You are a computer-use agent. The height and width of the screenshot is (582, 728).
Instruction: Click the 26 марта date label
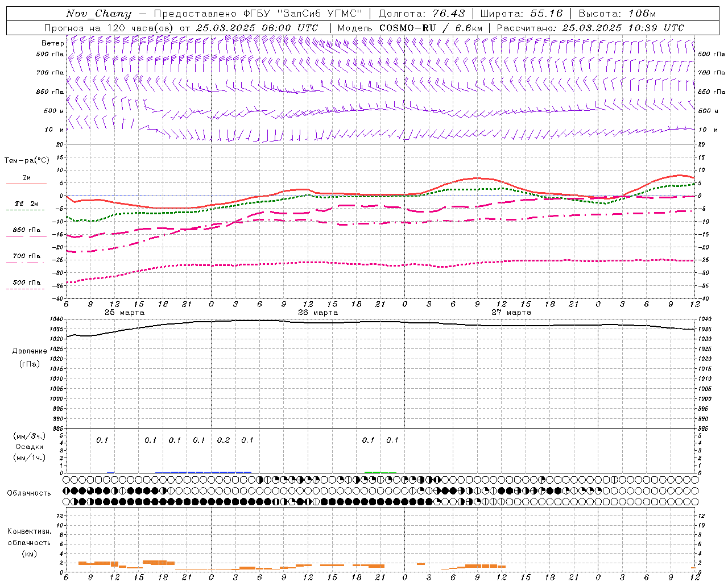[x=318, y=313]
